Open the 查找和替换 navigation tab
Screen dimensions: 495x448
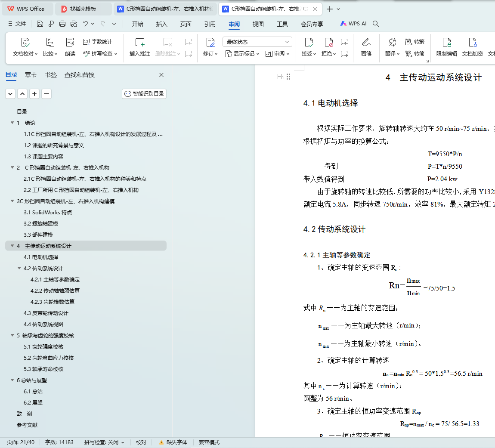tap(80, 75)
